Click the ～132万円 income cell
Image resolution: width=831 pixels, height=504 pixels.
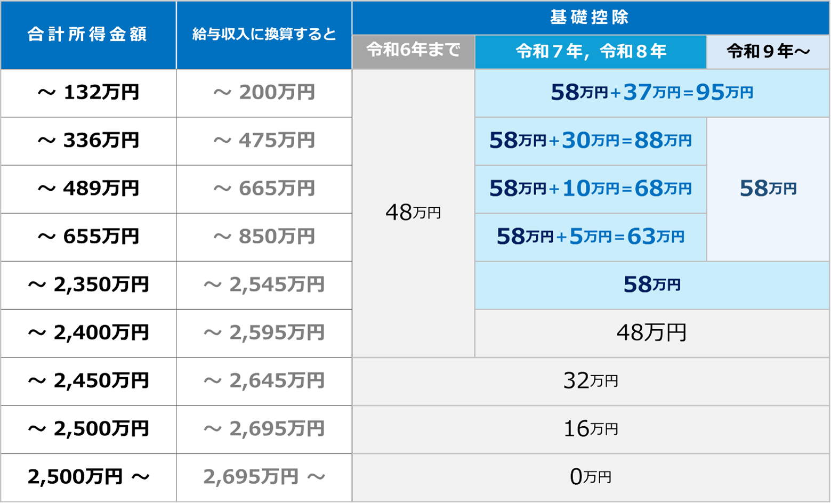click(88, 93)
